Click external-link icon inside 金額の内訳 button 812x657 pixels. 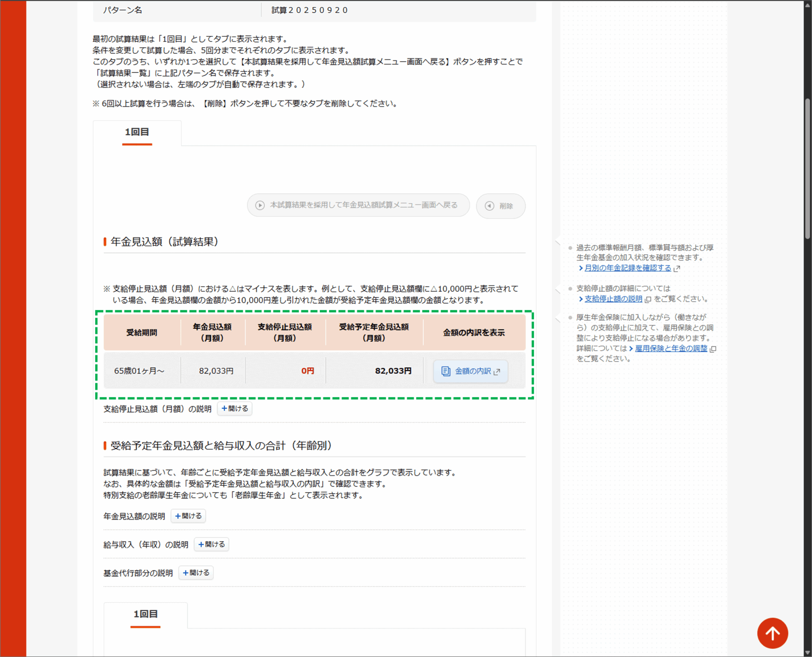(497, 371)
